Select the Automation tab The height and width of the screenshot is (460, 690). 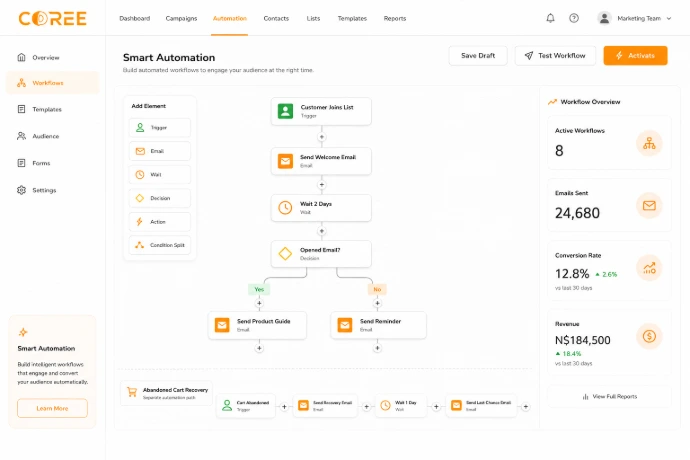point(230,18)
